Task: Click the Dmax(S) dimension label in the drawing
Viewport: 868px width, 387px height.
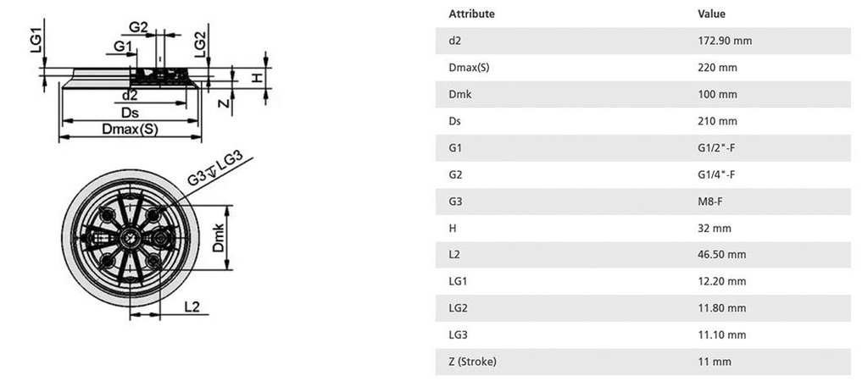Action: tap(130, 130)
